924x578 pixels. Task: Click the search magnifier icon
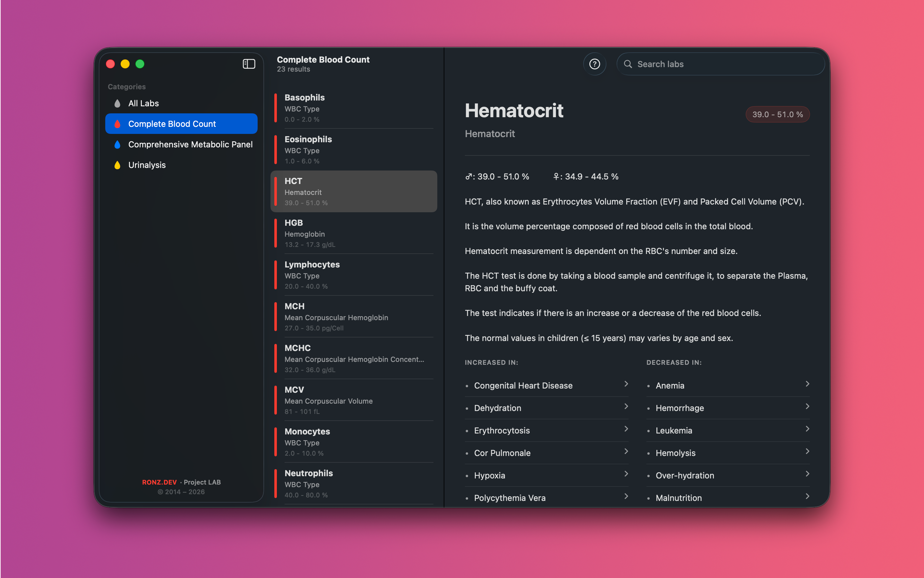tap(628, 64)
